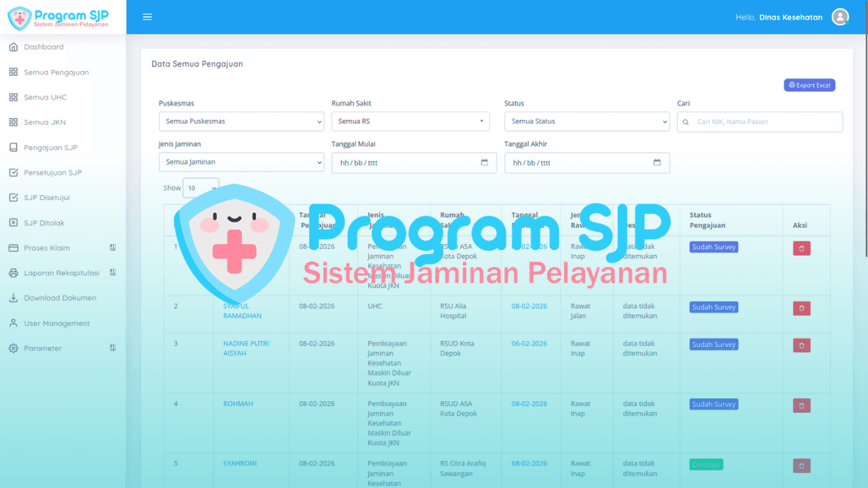The image size is (868, 488).
Task: Click the calendar icon in Tanggal Mulai
Action: [x=484, y=163]
